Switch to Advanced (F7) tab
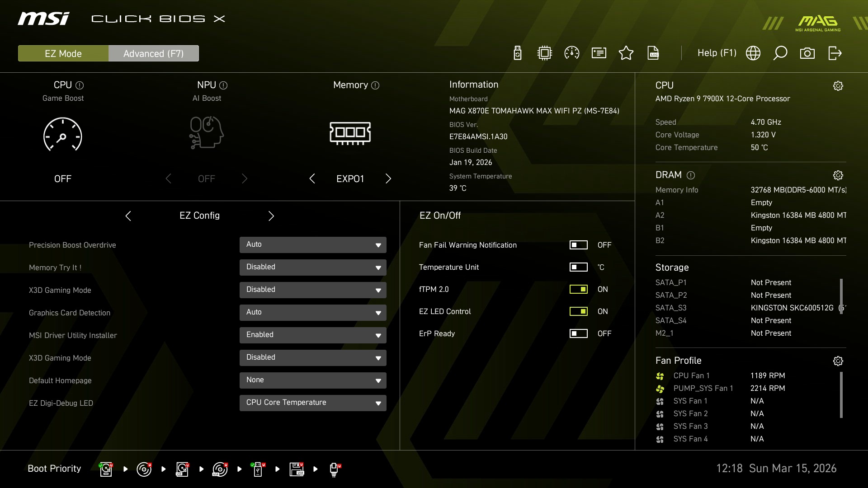Screen dimensions: 868x488 pyautogui.click(x=153, y=53)
